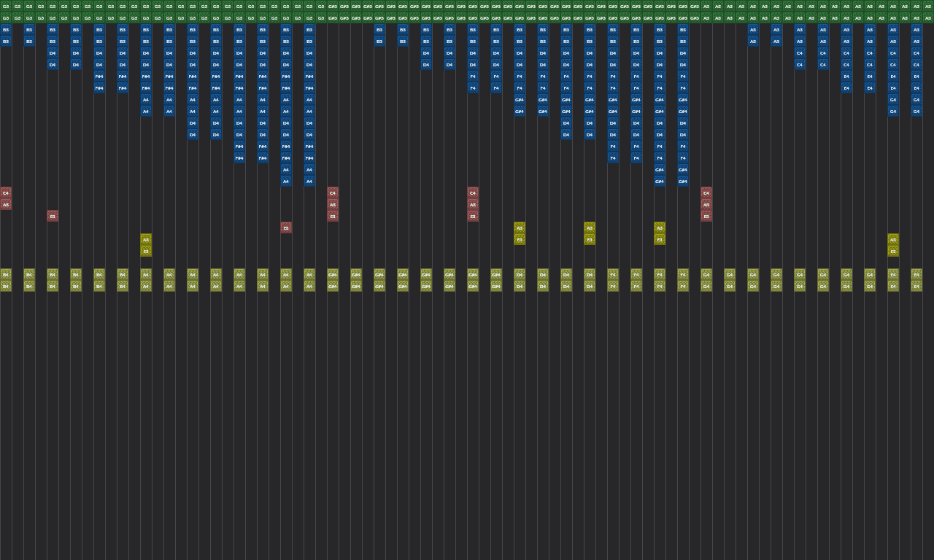Select the leftmost yellow A3 note
This screenshot has width=934, height=560.
(146, 239)
